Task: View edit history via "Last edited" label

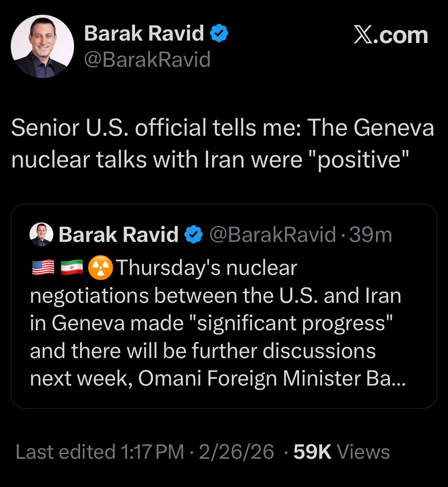Action: point(66,452)
